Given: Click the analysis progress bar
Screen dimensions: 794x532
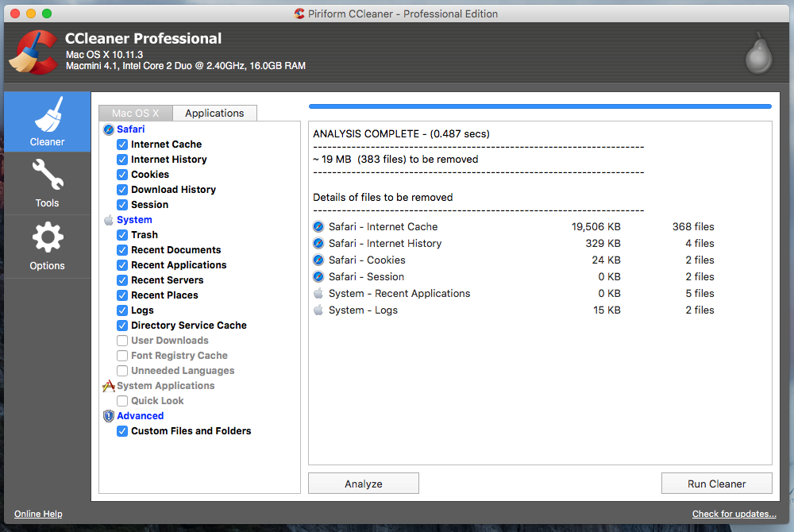Looking at the screenshot, I should click(540, 106).
